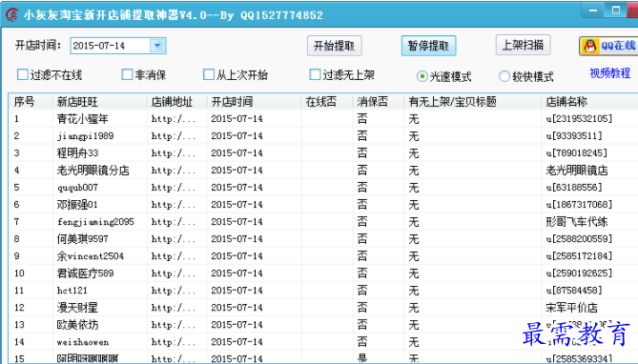Click shop name u[2319532105]
This screenshot has width=638, height=364.
coord(579,119)
